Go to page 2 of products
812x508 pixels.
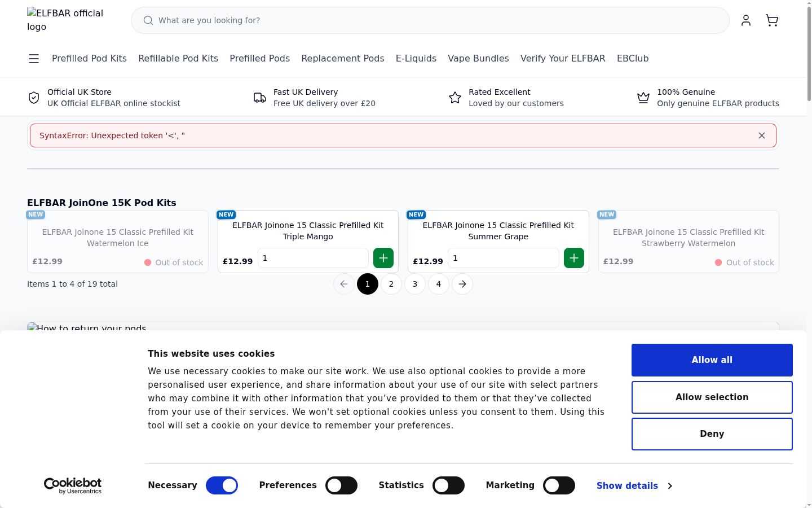391,284
